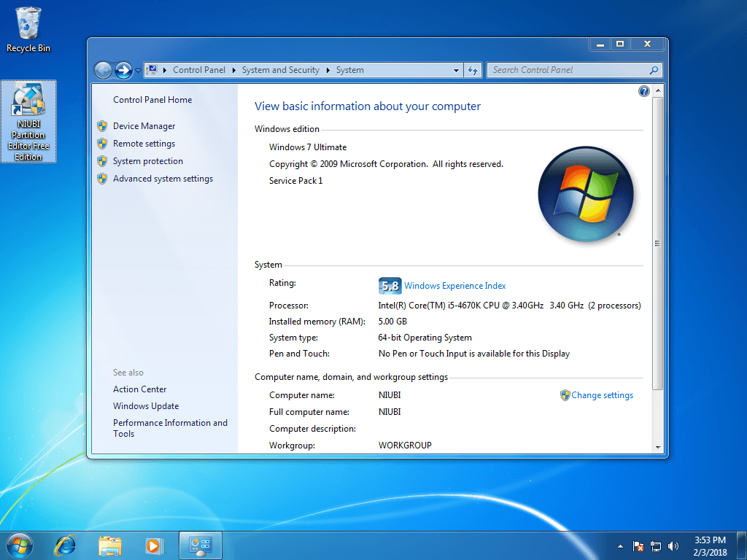Open the Start menu orb
Image resolution: width=747 pixels, height=560 pixels.
tap(20, 545)
